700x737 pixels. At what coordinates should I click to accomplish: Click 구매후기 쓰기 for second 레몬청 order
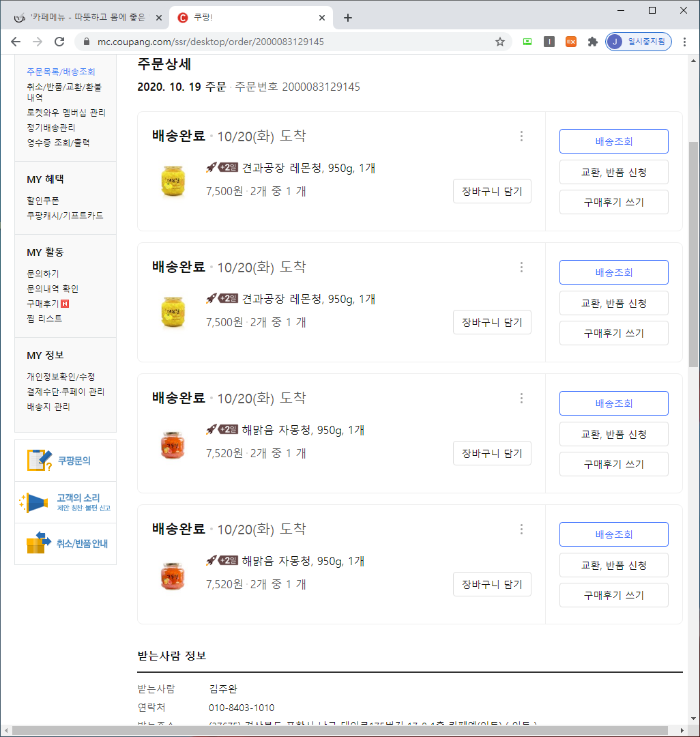pyautogui.click(x=613, y=333)
